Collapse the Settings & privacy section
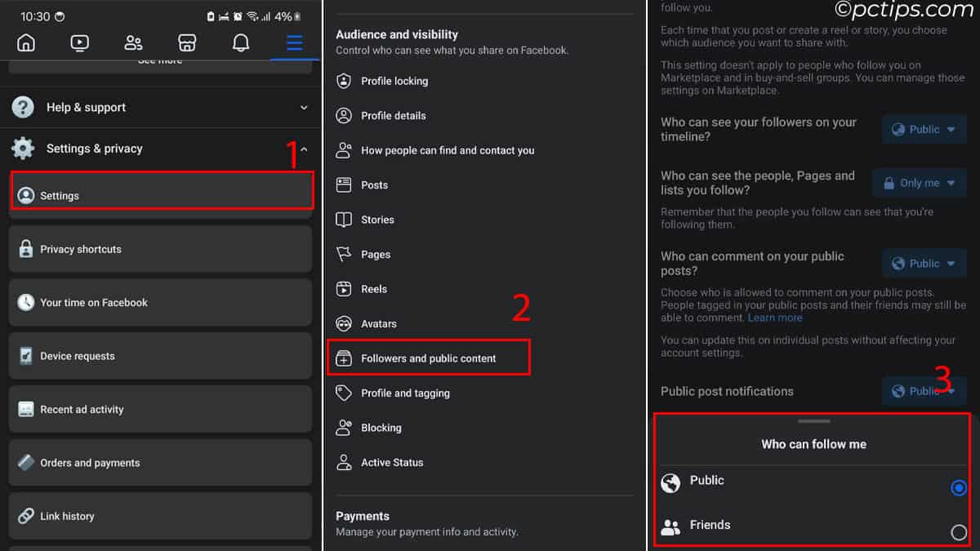The width and height of the screenshot is (980, 551). pyautogui.click(x=160, y=149)
